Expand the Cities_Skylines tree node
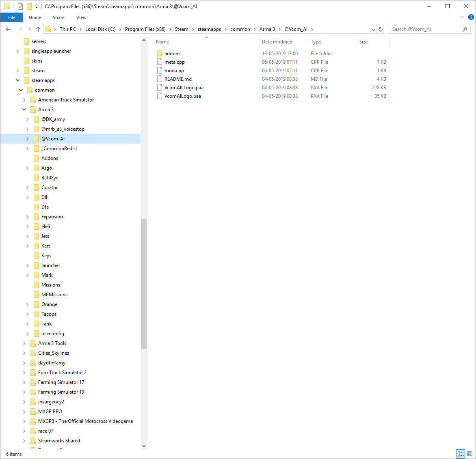The width and height of the screenshot is (476, 459). 24,353
